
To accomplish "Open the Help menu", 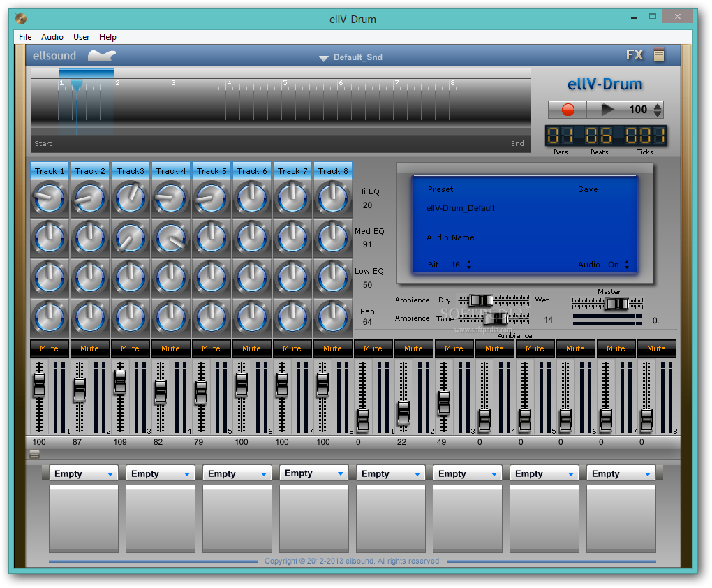I will tap(107, 37).
